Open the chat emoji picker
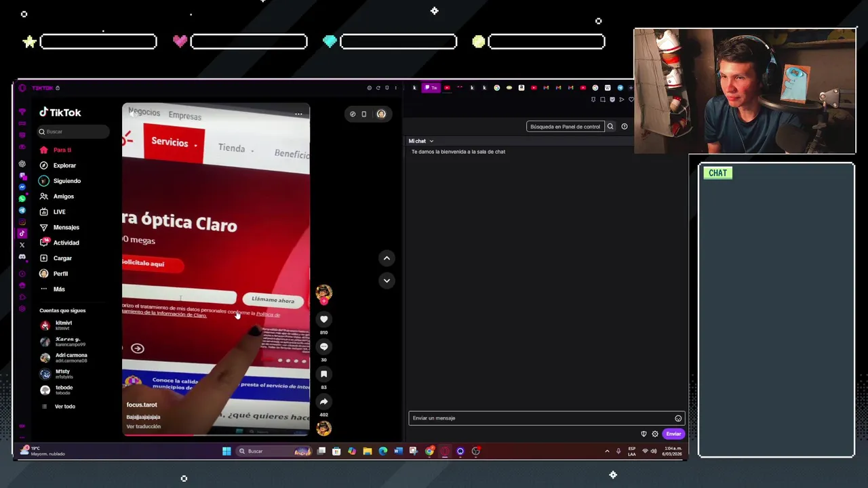 [x=678, y=418]
